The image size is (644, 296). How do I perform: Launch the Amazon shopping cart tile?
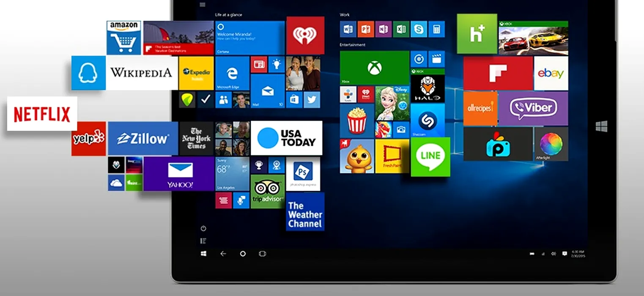pos(123,38)
